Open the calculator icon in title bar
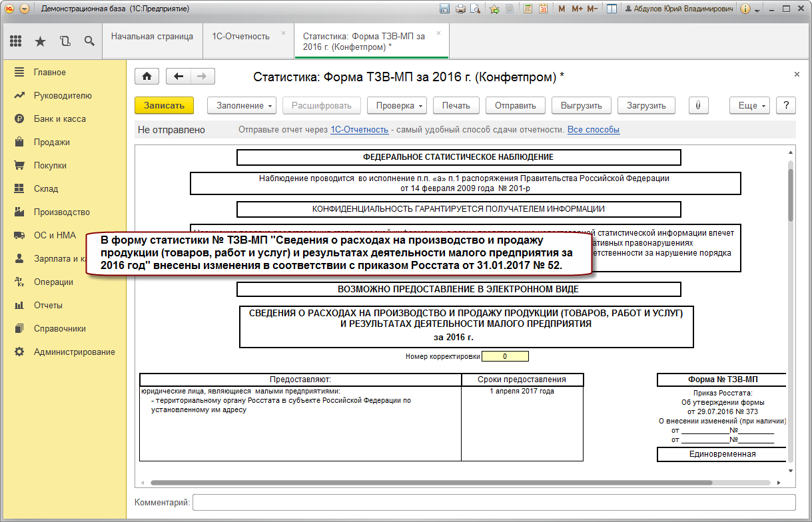Image resolution: width=812 pixels, height=522 pixels. pyautogui.click(x=528, y=9)
